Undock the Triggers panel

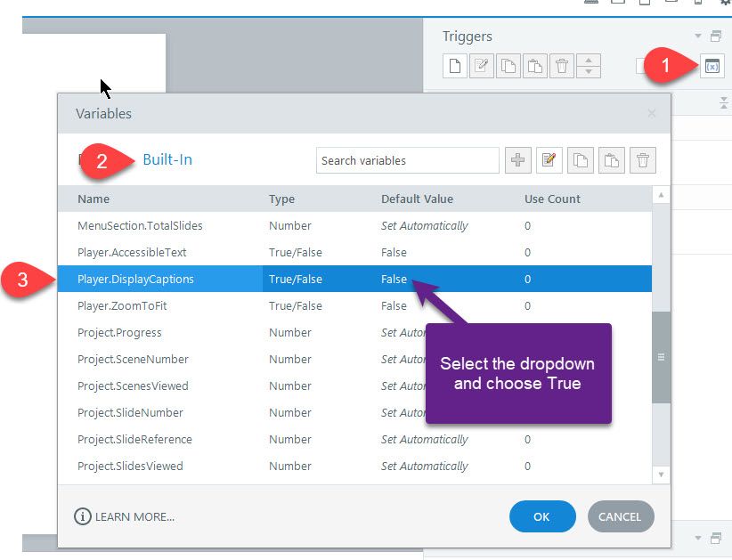[x=716, y=36]
